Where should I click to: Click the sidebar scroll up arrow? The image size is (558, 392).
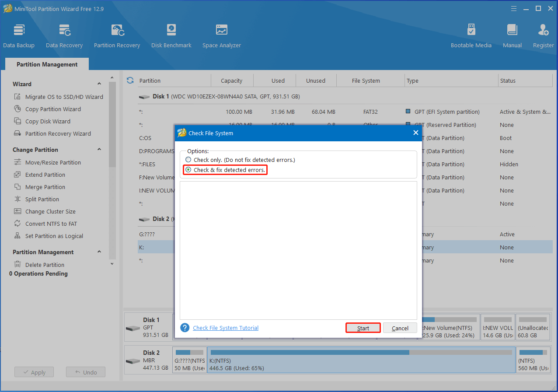[x=112, y=77]
